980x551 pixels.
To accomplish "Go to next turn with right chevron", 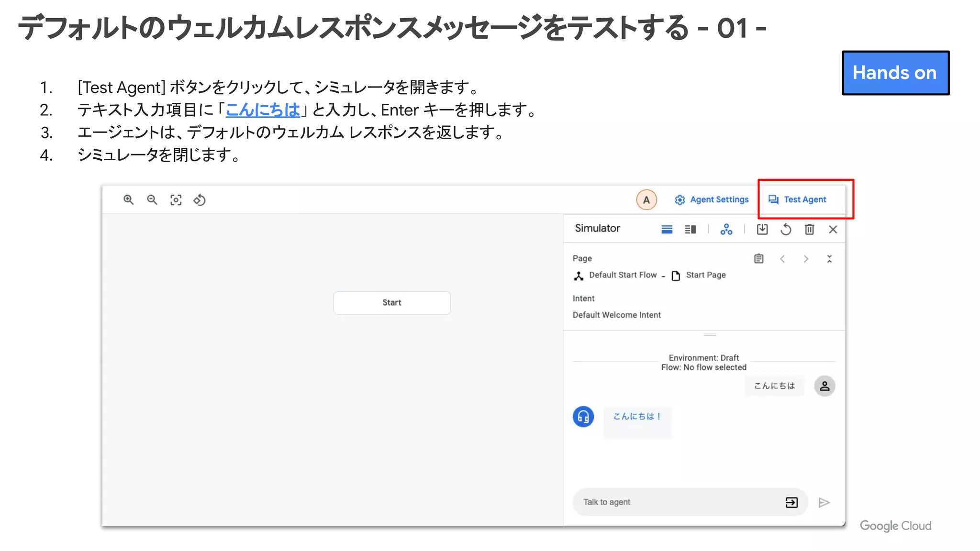I will click(x=806, y=259).
